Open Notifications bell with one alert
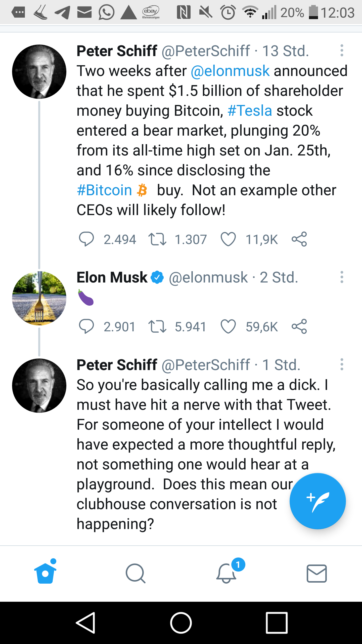This screenshot has height=644, width=362. [x=226, y=573]
